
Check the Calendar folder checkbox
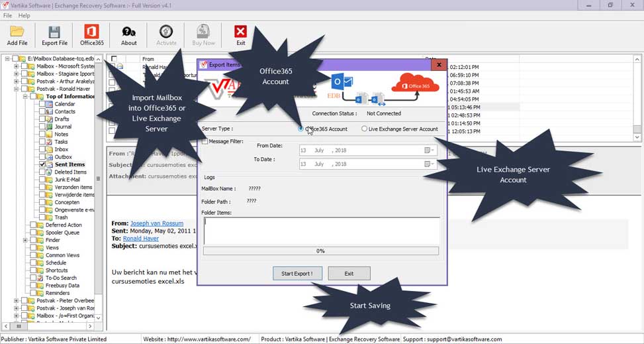coord(42,104)
